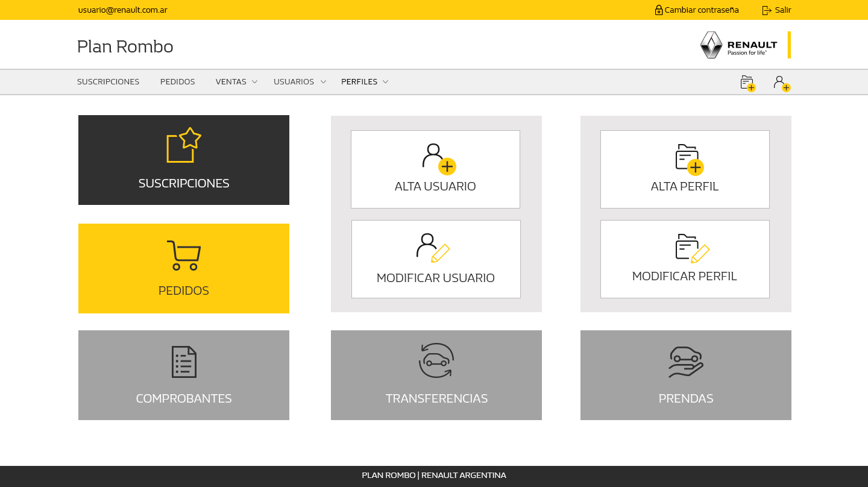Screen dimensions: 868x487
Task: Expand the Ventas dropdown menu
Action: (x=236, y=81)
